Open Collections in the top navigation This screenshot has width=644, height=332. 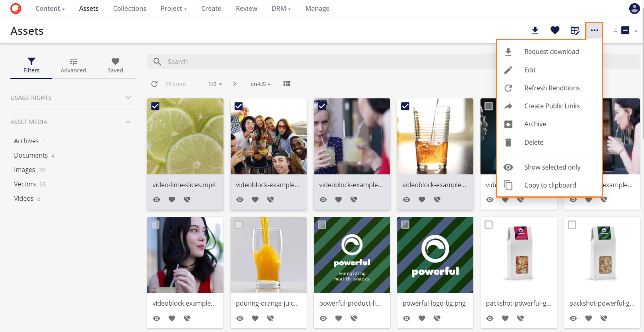click(x=130, y=8)
